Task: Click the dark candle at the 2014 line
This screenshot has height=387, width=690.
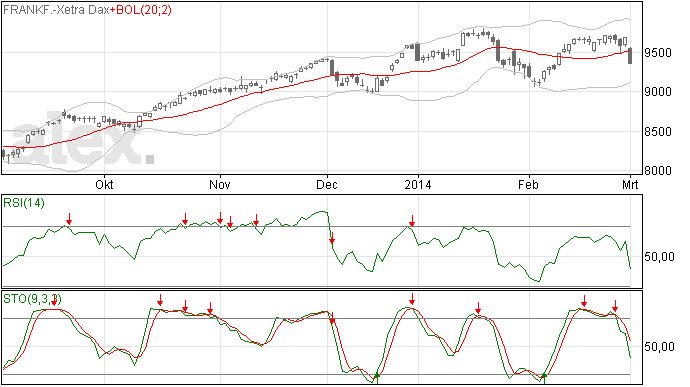Action: click(x=417, y=52)
